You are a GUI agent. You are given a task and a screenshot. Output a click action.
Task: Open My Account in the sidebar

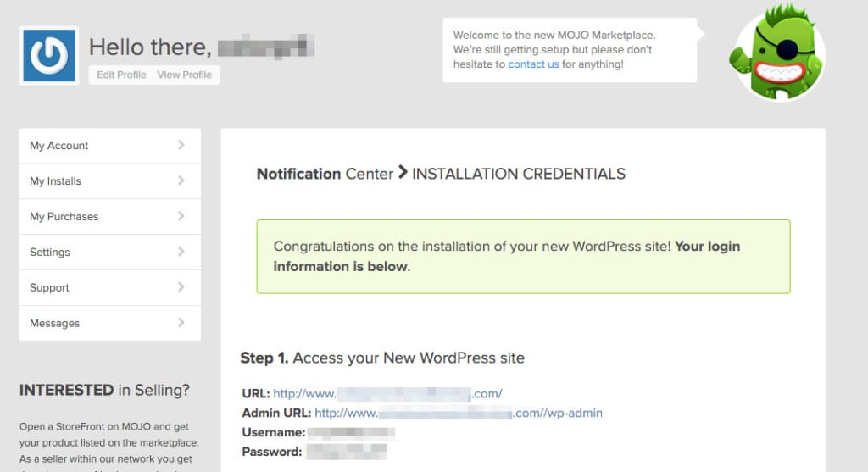coord(59,146)
